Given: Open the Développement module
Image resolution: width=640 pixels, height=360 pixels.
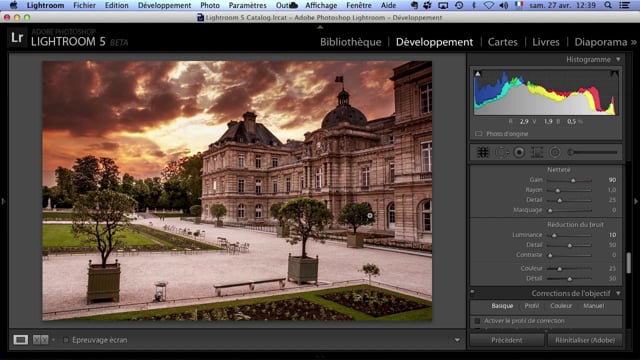Looking at the screenshot, I should point(434,42).
